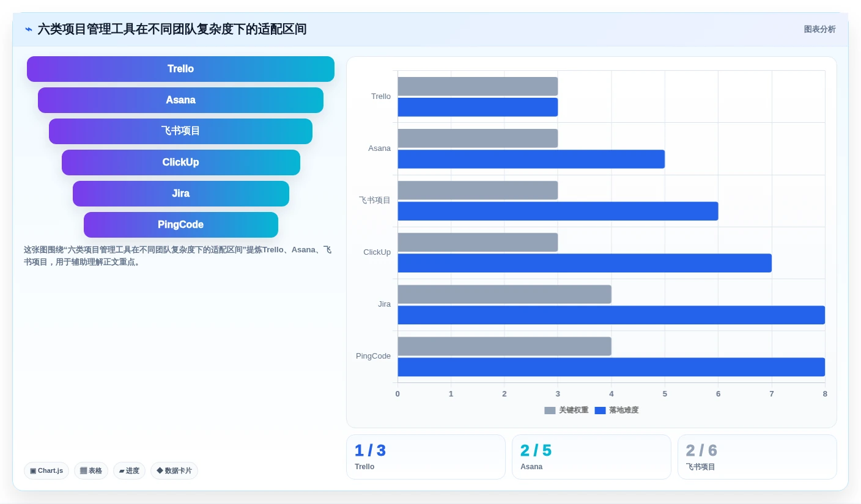Click the description paragraph under the funnel
Screen dimensions: 861x504
[x=178, y=256]
